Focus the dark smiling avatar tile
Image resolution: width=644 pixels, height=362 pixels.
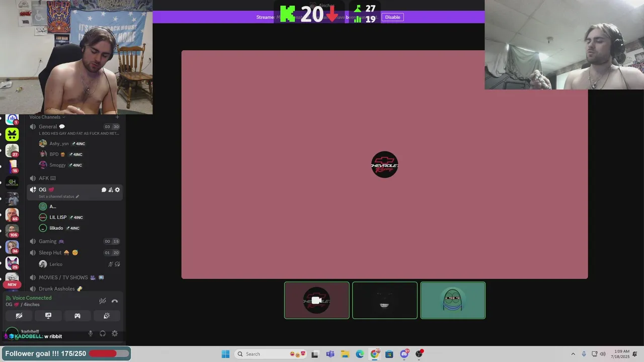[x=385, y=300]
